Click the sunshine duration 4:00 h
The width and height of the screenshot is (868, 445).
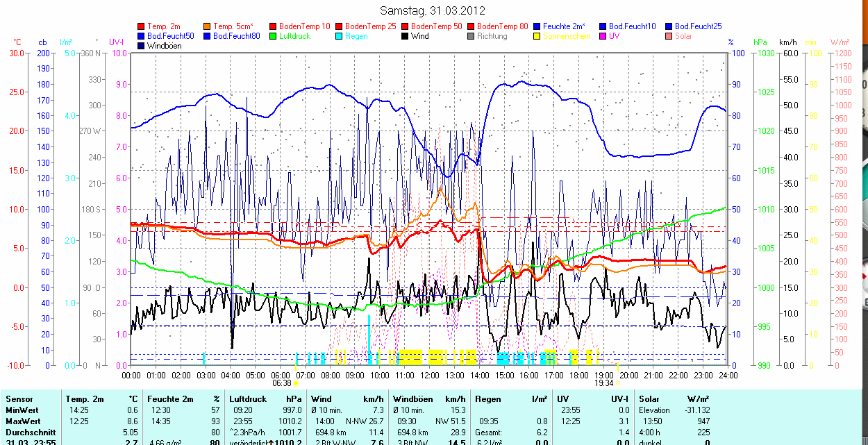pyautogui.click(x=651, y=433)
